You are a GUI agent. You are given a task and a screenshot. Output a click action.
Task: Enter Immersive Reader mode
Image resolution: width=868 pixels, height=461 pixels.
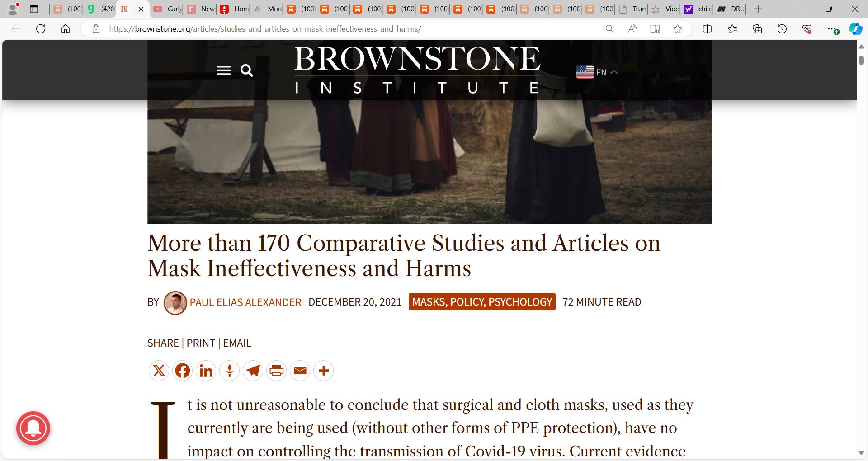pyautogui.click(x=655, y=29)
